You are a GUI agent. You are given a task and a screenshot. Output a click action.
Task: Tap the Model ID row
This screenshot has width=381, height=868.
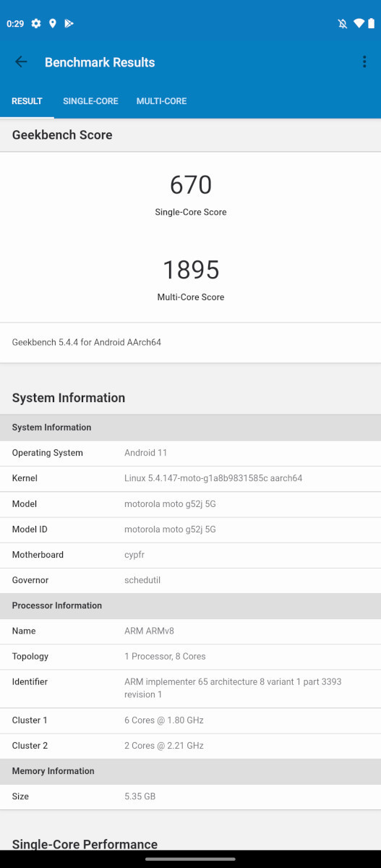(190, 529)
